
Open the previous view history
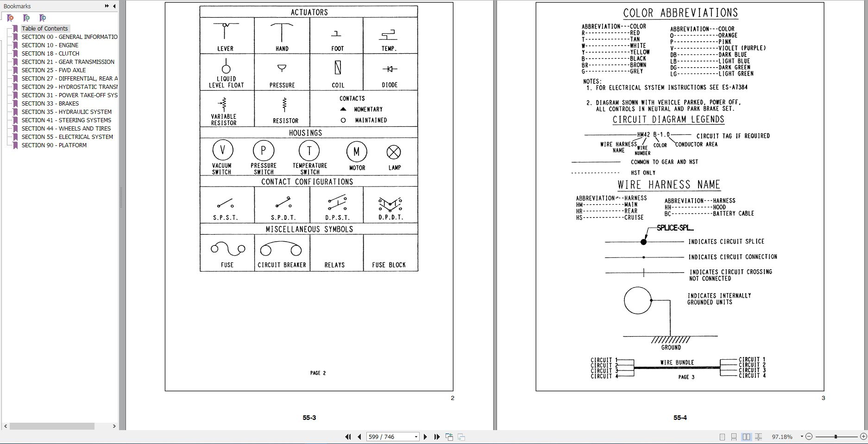click(449, 437)
